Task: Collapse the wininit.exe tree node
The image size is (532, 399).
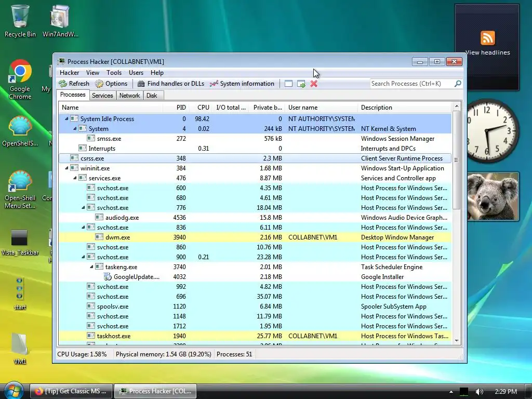Action: click(x=66, y=168)
